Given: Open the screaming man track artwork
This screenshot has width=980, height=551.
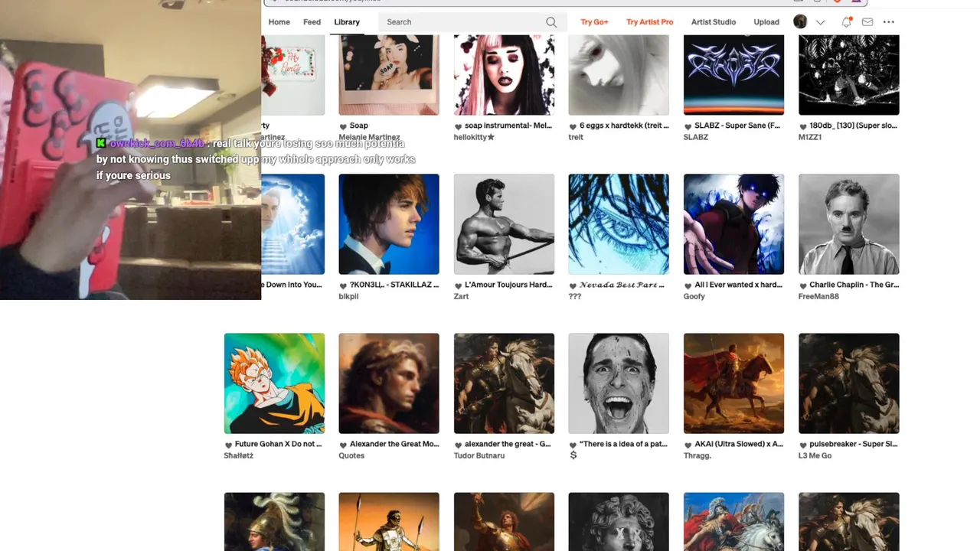Looking at the screenshot, I should [x=619, y=383].
